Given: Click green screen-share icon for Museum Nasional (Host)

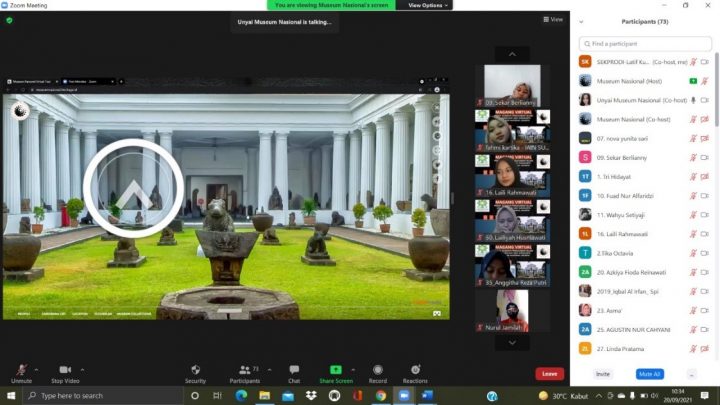Looking at the screenshot, I should (693, 81).
